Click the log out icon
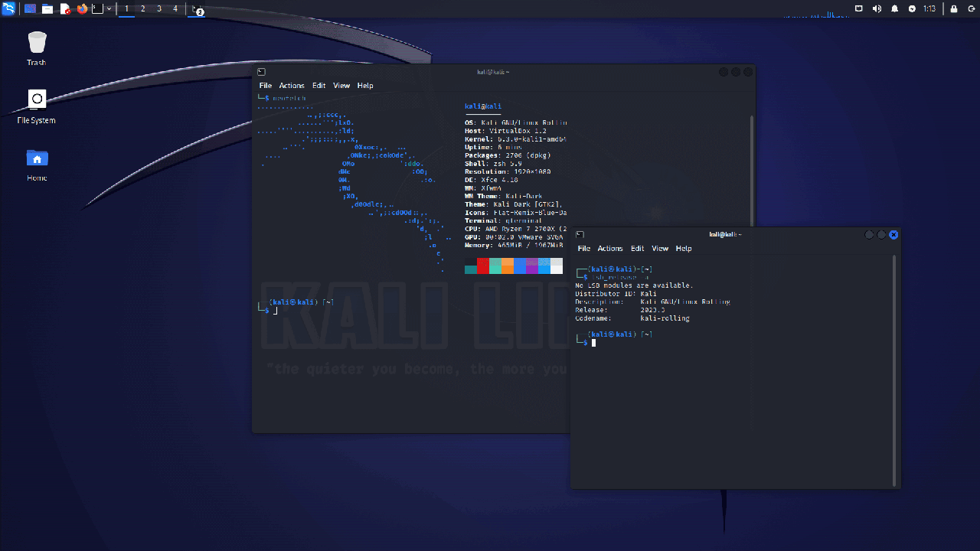Viewport: 980px width, 551px height. (x=971, y=8)
